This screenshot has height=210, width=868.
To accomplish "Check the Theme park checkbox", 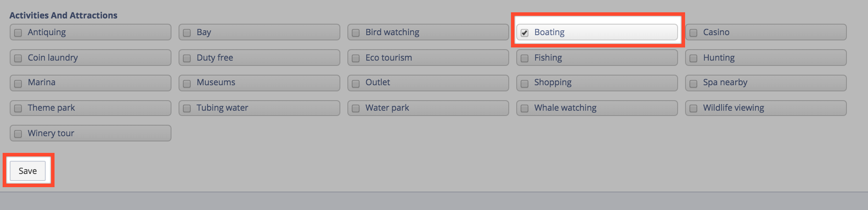I will click(18, 108).
